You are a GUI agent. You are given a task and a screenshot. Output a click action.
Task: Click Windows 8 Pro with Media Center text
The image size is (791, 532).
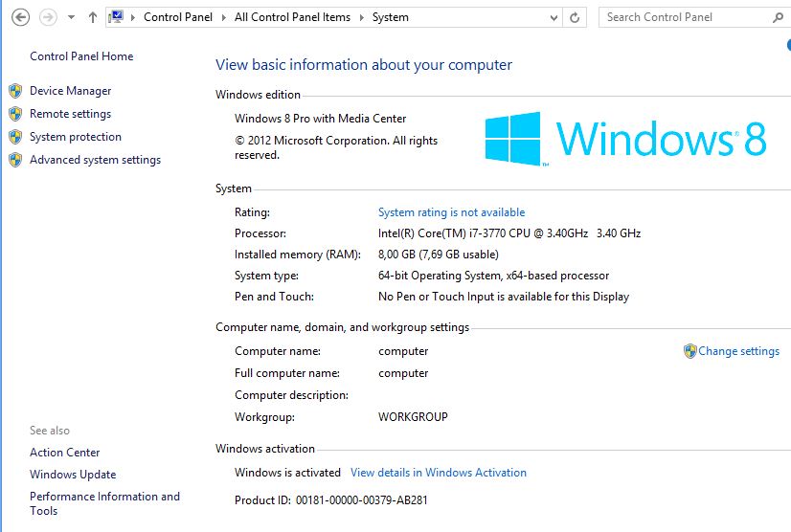click(x=321, y=119)
